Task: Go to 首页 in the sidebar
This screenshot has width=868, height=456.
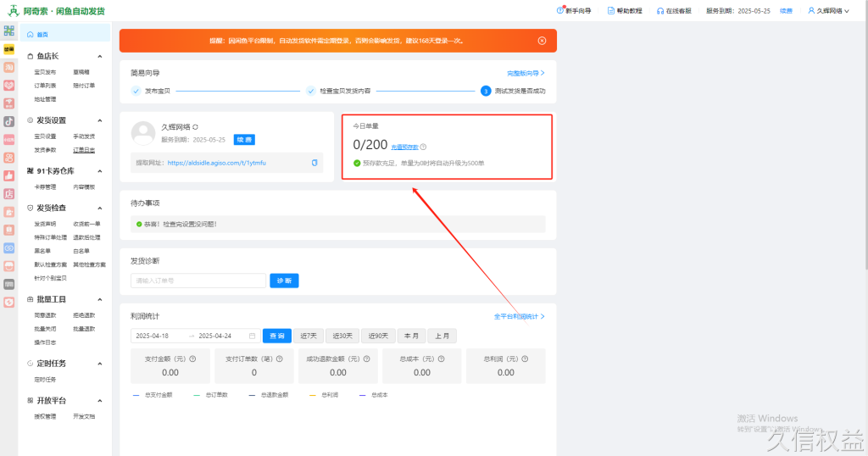Action: pyautogui.click(x=65, y=34)
